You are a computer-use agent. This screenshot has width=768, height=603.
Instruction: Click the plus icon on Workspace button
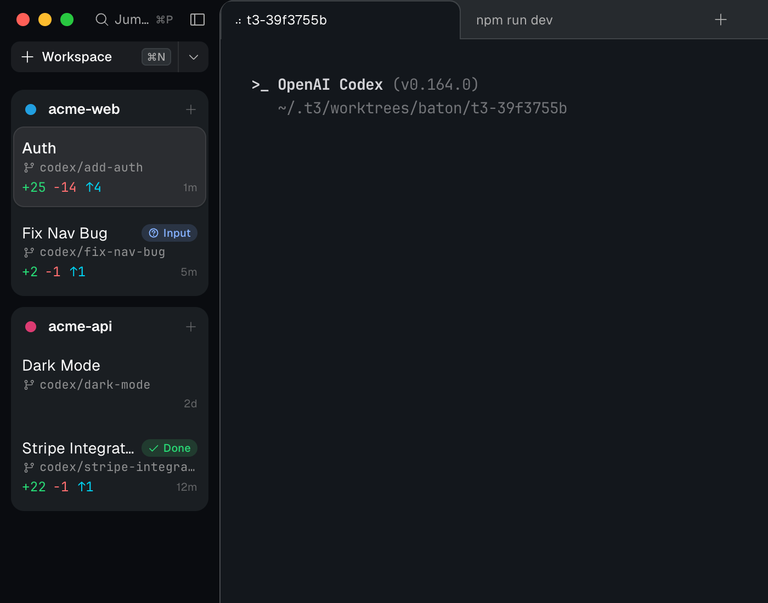click(x=27, y=57)
